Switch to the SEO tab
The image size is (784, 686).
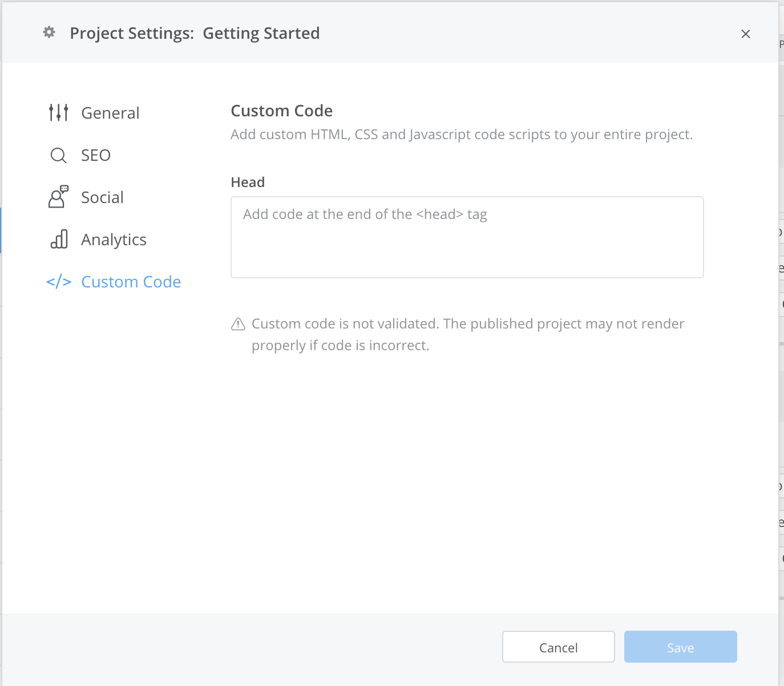coord(96,155)
